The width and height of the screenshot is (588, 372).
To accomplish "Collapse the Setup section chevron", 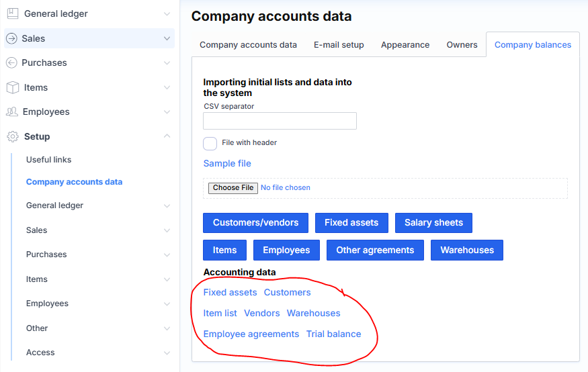I will pyautogui.click(x=167, y=136).
